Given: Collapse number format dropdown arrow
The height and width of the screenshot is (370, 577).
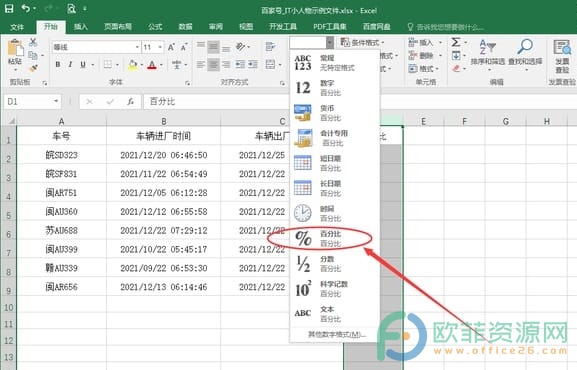Looking at the screenshot, I should coord(330,43).
